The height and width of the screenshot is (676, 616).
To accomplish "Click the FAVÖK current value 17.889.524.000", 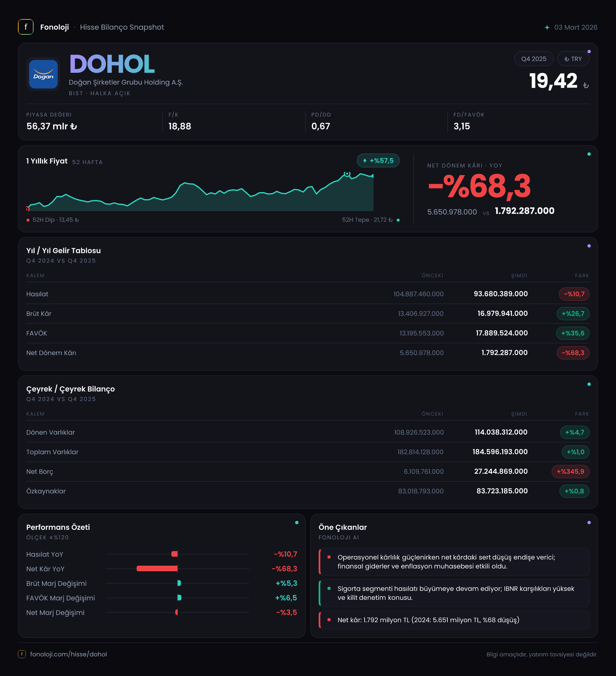I will click(x=502, y=333).
